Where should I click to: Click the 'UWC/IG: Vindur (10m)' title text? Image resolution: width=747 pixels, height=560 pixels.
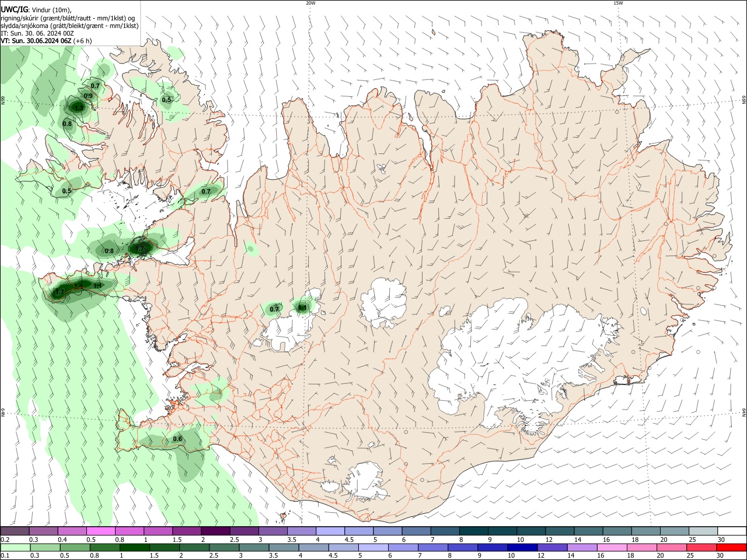point(36,9)
